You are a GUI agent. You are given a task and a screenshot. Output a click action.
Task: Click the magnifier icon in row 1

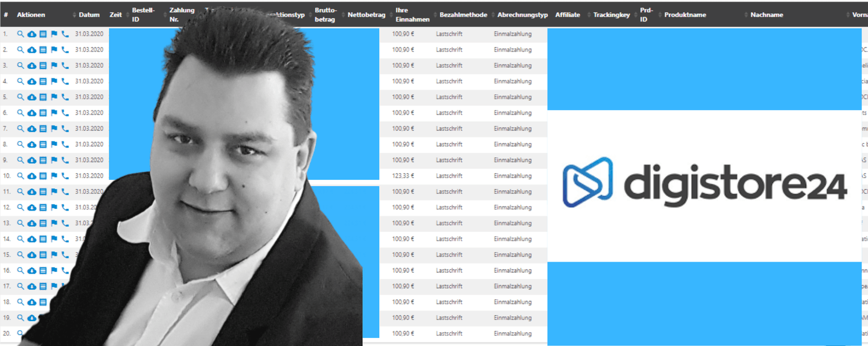click(20, 34)
